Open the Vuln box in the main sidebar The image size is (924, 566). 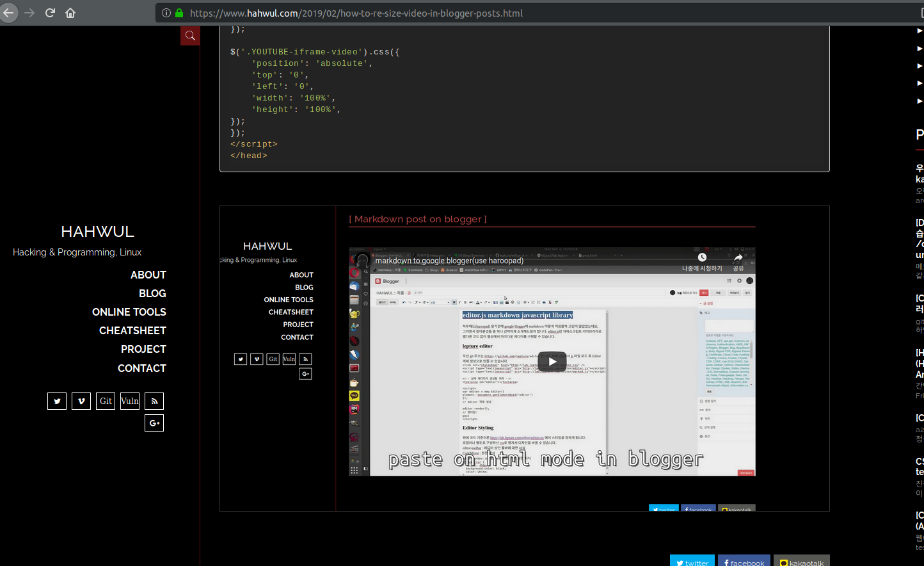130,401
